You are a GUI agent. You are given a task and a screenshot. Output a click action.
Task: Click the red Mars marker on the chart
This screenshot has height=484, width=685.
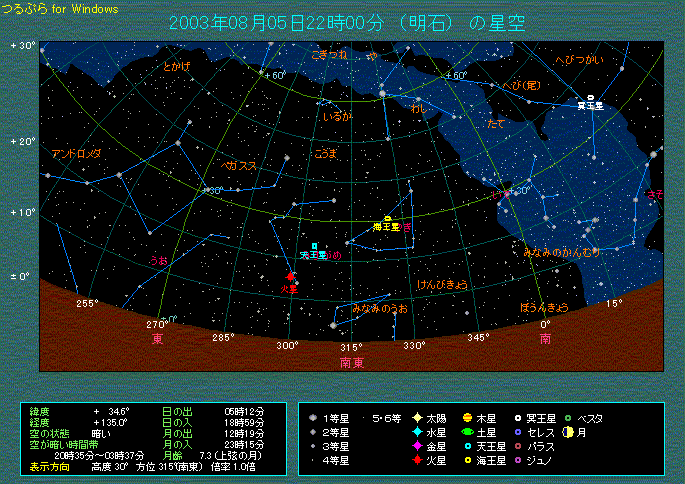coord(291,277)
